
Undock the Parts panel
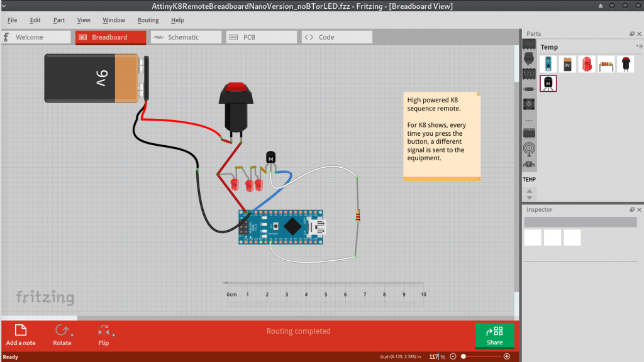(632, 34)
